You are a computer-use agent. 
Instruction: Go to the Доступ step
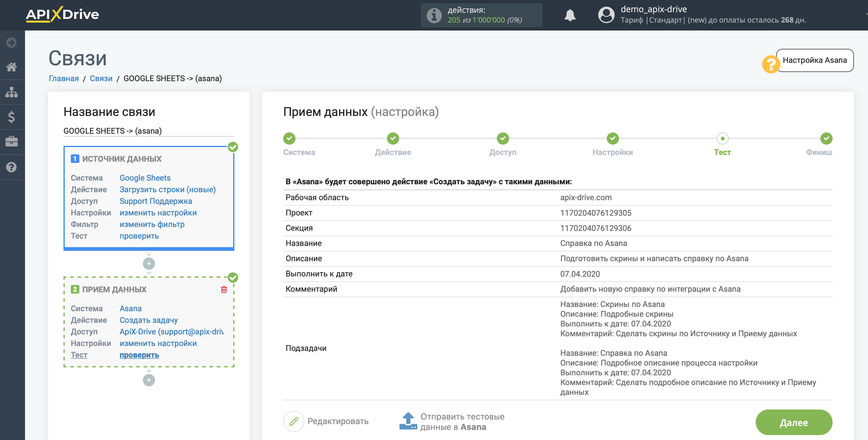(x=503, y=139)
